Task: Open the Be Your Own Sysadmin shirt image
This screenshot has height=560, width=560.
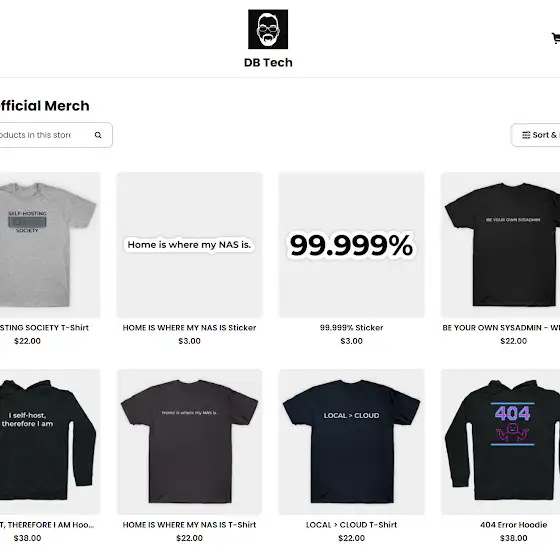Action: click(500, 245)
